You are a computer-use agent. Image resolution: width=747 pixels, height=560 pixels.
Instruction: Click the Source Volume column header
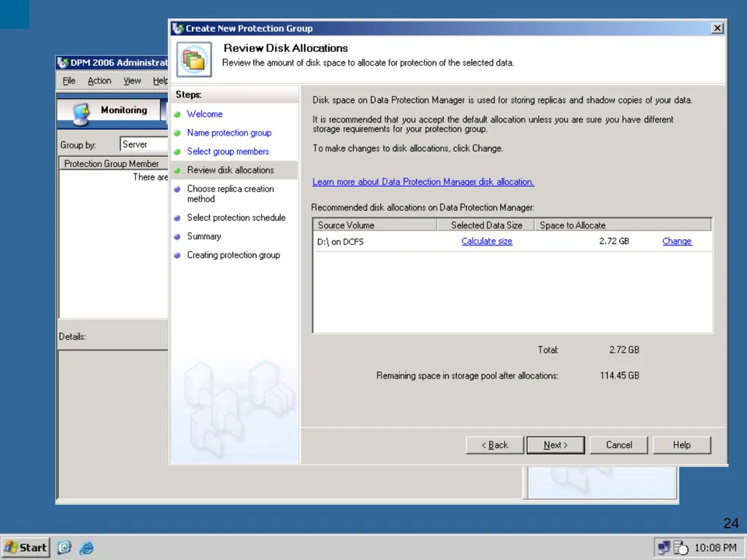click(375, 225)
